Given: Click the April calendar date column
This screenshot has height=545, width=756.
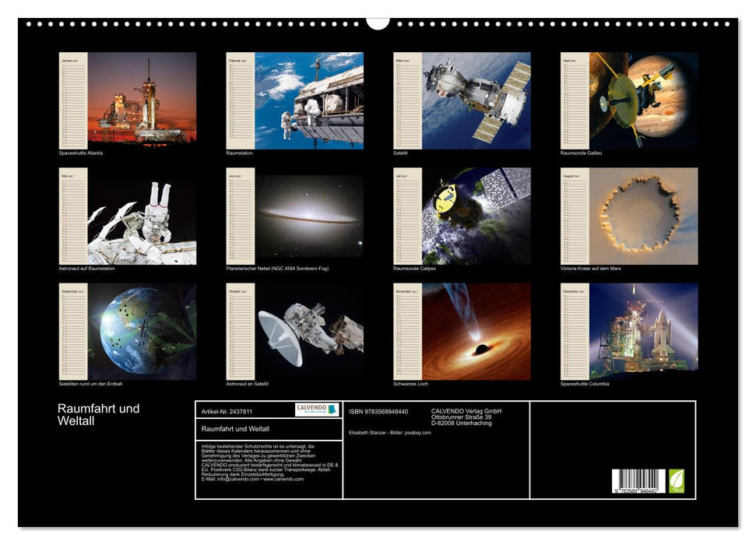Looking at the screenshot, I should click(x=575, y=100).
